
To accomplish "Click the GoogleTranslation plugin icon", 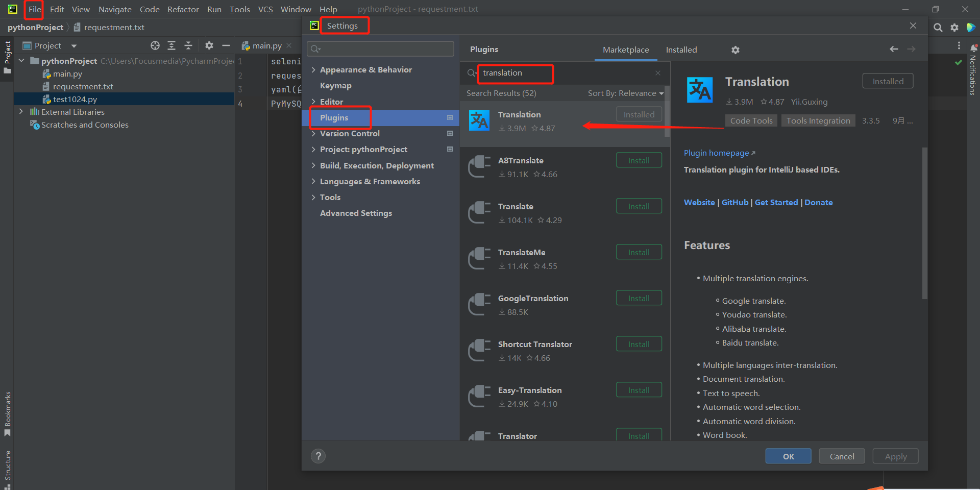I will point(479,304).
